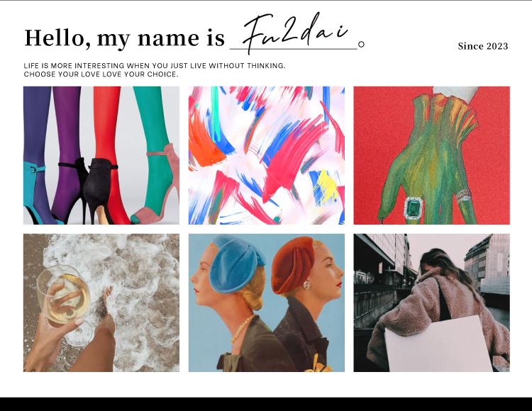Select the 'Since 2023' text
The image size is (532, 411).
pos(483,46)
